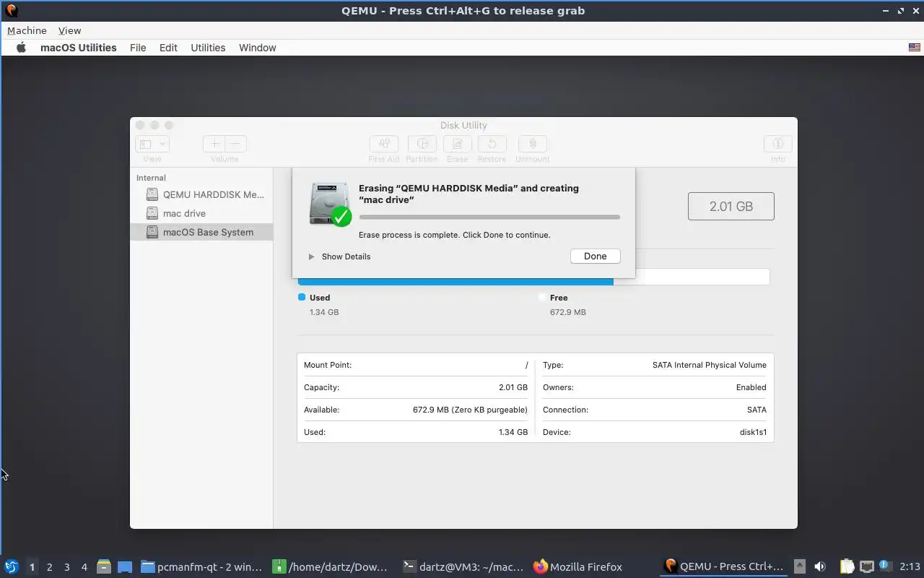
Task: Open the Utilities menu
Action: coord(208,48)
